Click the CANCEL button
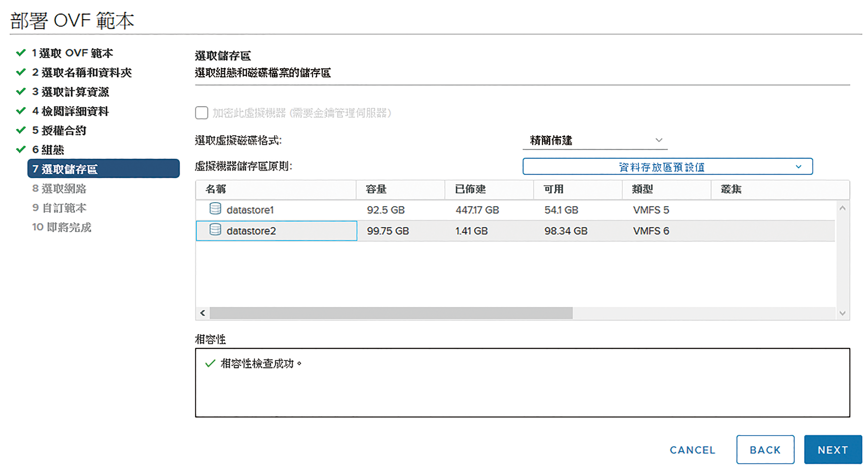 (x=692, y=450)
